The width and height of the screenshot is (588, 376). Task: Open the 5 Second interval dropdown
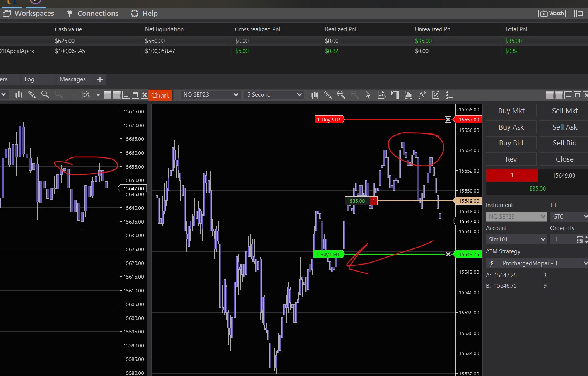(274, 95)
